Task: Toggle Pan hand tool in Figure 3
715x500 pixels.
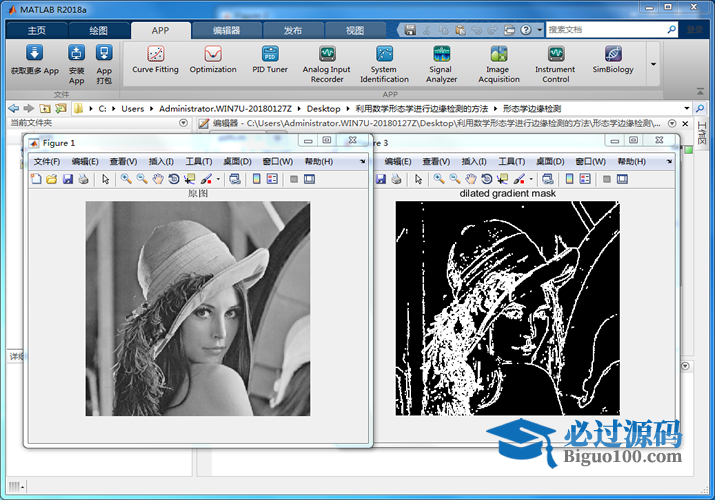Action: point(471,179)
